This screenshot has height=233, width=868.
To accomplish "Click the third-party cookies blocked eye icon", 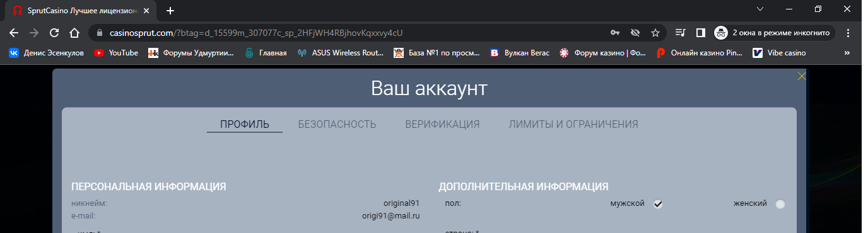I will [x=635, y=33].
